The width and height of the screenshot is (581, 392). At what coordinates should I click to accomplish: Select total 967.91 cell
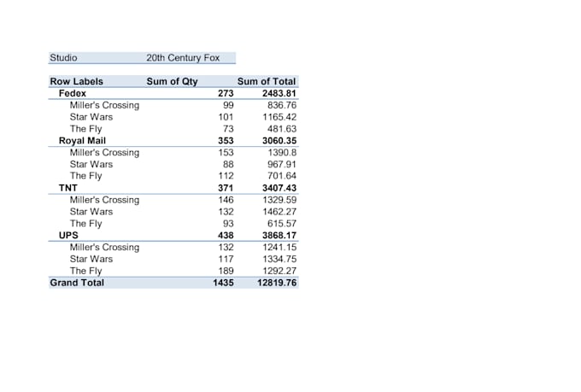pos(282,165)
